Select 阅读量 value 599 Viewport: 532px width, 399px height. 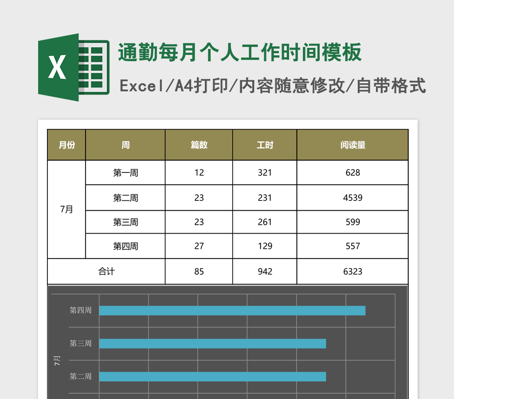click(352, 222)
